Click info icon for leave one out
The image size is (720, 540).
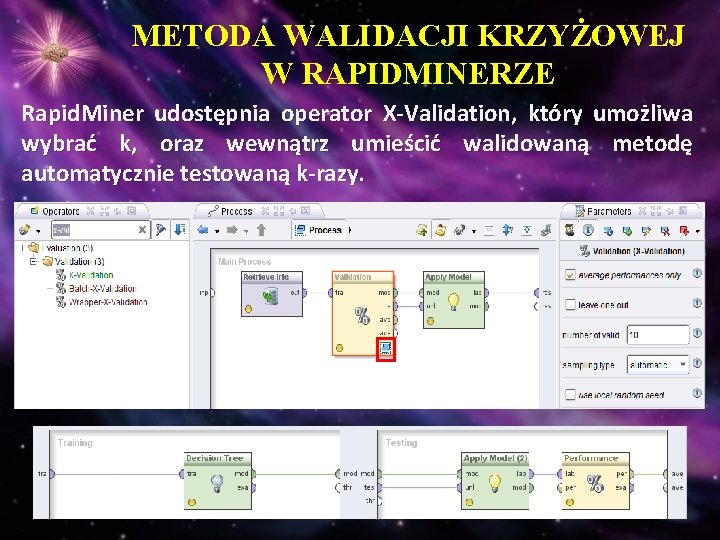point(697,303)
